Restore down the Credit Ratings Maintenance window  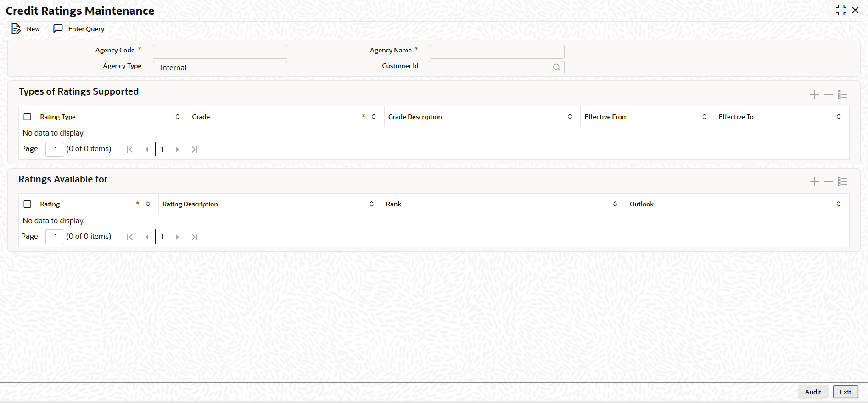pyautogui.click(x=841, y=10)
